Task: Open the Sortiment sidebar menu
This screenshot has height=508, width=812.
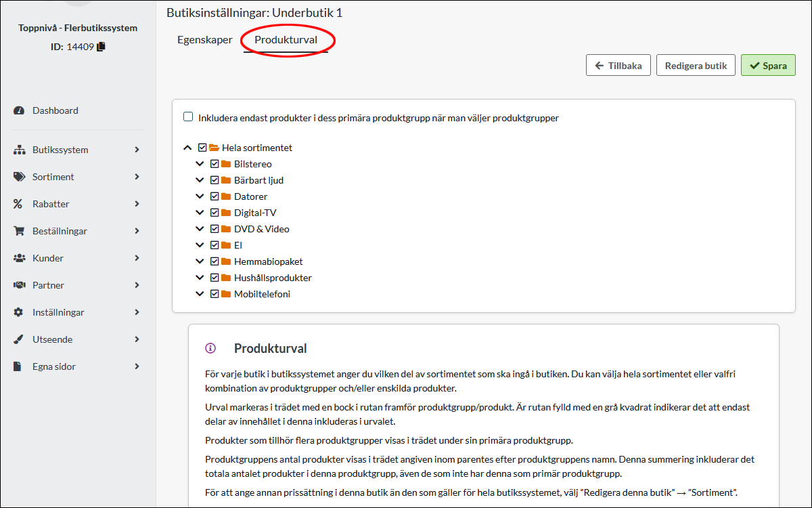Action: [78, 177]
